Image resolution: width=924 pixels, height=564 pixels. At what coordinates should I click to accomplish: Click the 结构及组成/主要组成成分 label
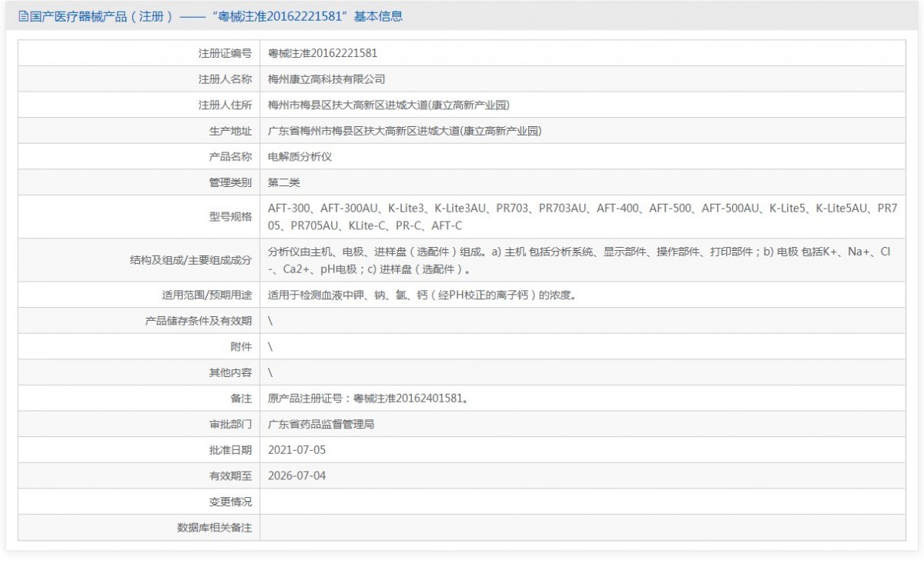tap(192, 261)
